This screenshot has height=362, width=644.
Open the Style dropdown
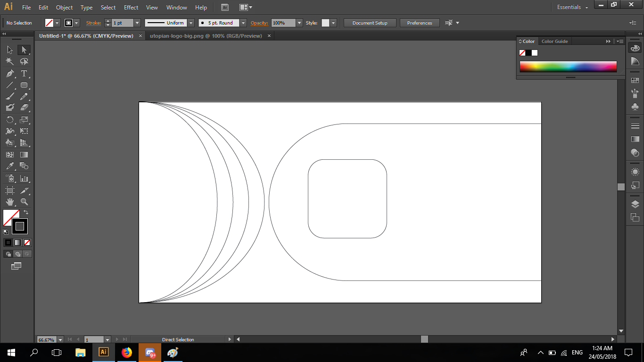tap(333, 23)
